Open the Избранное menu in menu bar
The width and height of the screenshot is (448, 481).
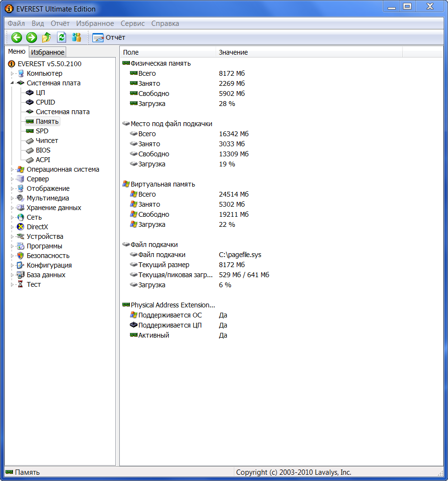95,23
